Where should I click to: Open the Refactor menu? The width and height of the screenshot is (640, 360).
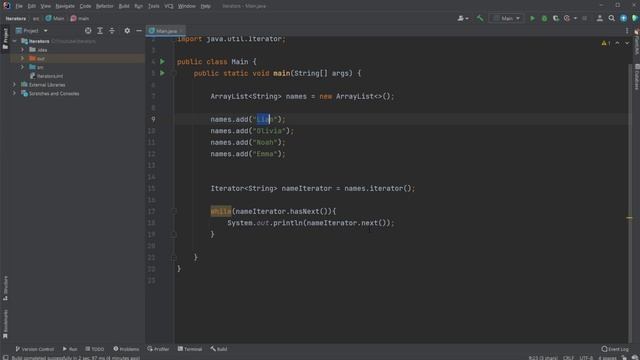coord(104,6)
